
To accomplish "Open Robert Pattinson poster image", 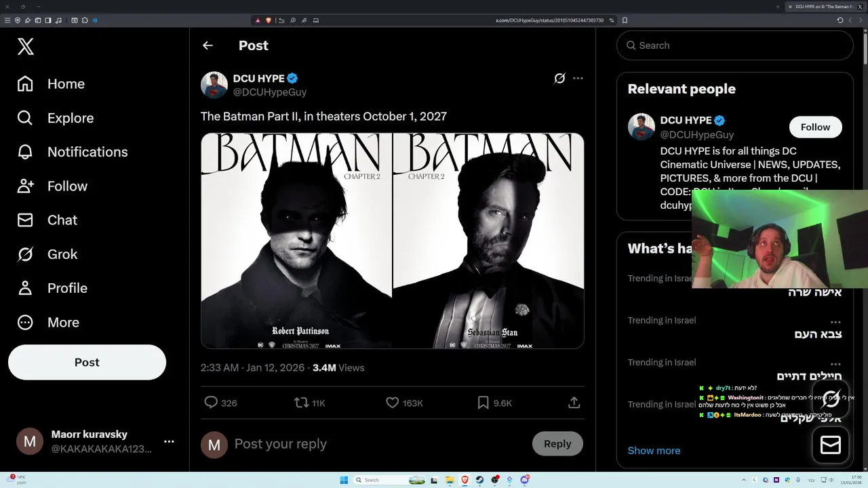I will pyautogui.click(x=296, y=241).
